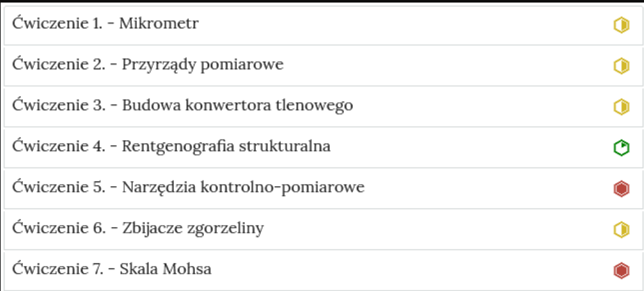The width and height of the screenshot is (644, 291).
Task: Click the status icon for Budowa konwertora tlenowego
Action: coord(621,107)
